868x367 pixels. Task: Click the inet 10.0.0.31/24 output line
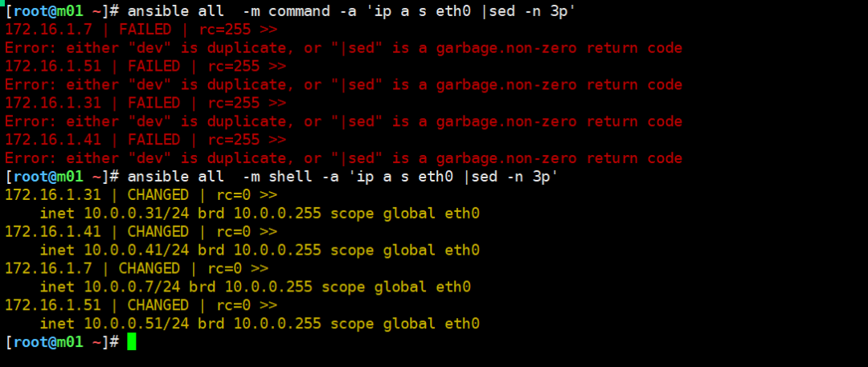tap(259, 214)
